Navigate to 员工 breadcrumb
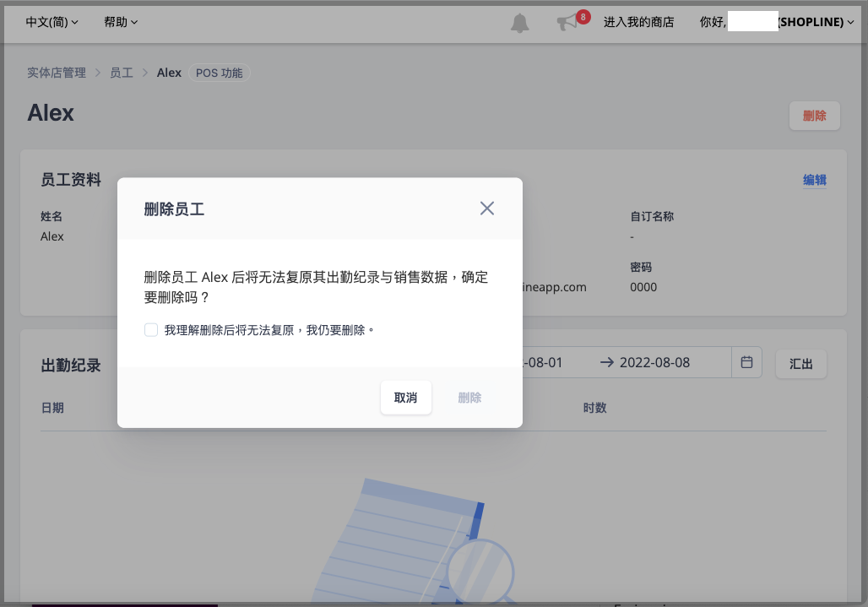 122,73
